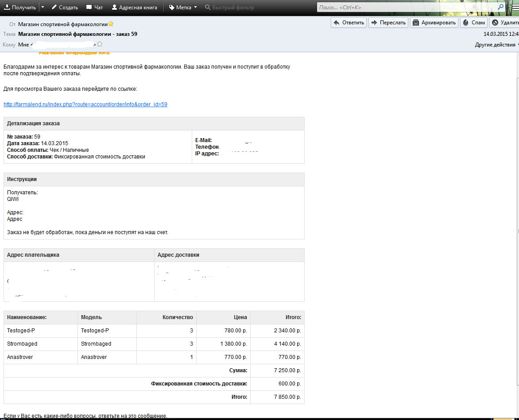This screenshot has height=420, width=519.
Task: Mark message as Спам
Action: (474, 23)
